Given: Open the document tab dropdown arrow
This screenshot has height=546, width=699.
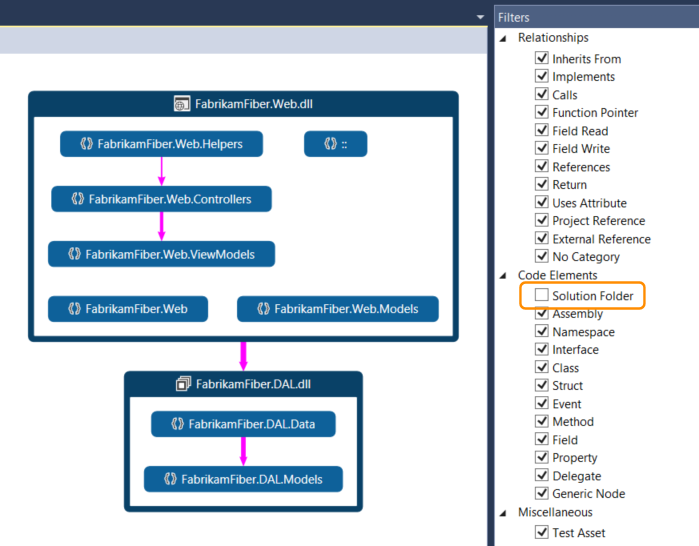Looking at the screenshot, I should tap(481, 18).
